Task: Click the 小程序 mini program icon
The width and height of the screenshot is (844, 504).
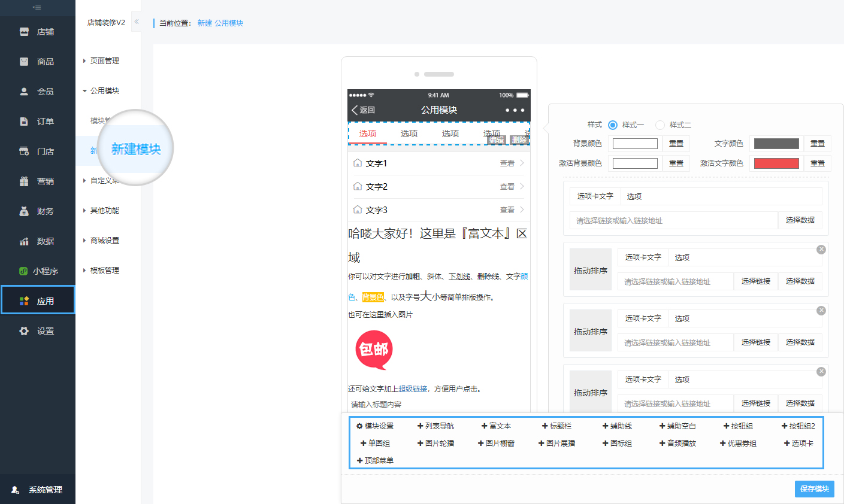Action: tap(23, 271)
